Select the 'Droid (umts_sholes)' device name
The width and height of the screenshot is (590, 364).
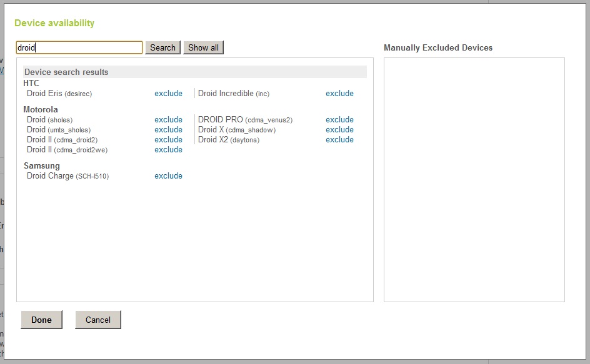pyautogui.click(x=59, y=130)
